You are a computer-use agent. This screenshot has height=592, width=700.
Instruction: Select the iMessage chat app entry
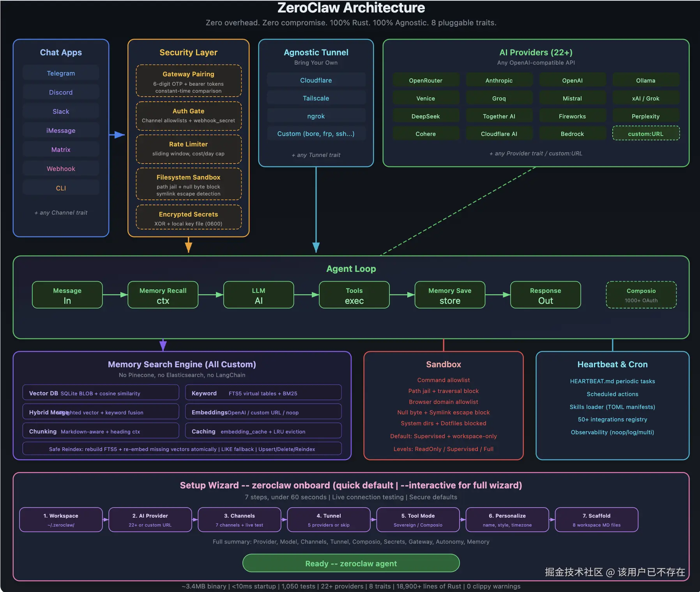(x=61, y=130)
